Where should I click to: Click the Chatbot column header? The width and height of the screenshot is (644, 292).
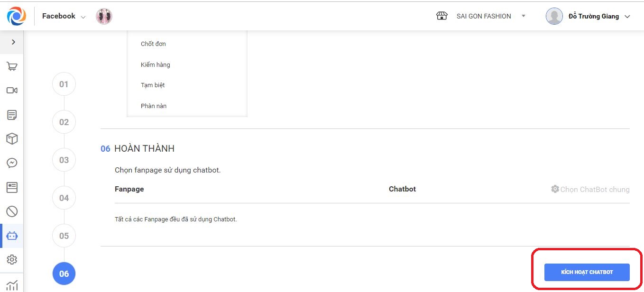tap(402, 189)
